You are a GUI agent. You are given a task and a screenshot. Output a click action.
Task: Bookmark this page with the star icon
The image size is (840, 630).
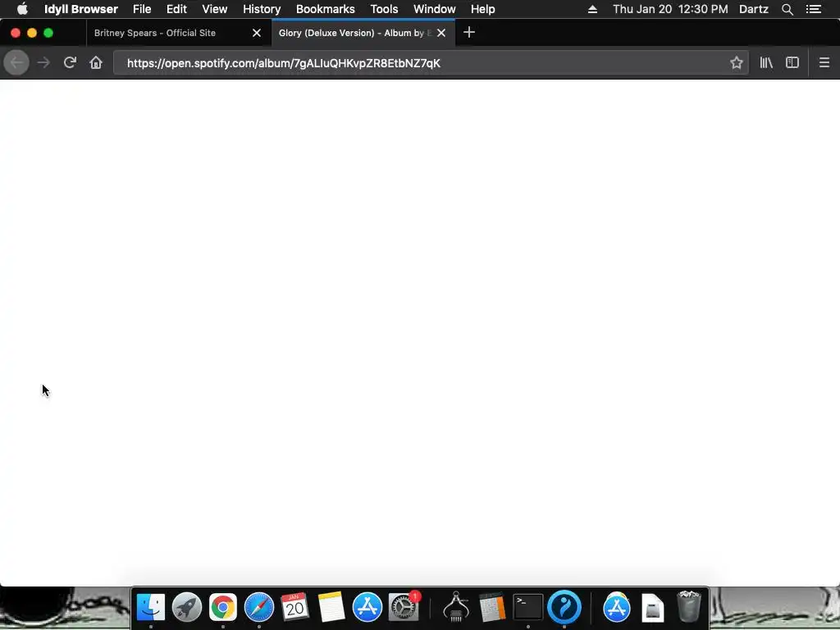737,62
